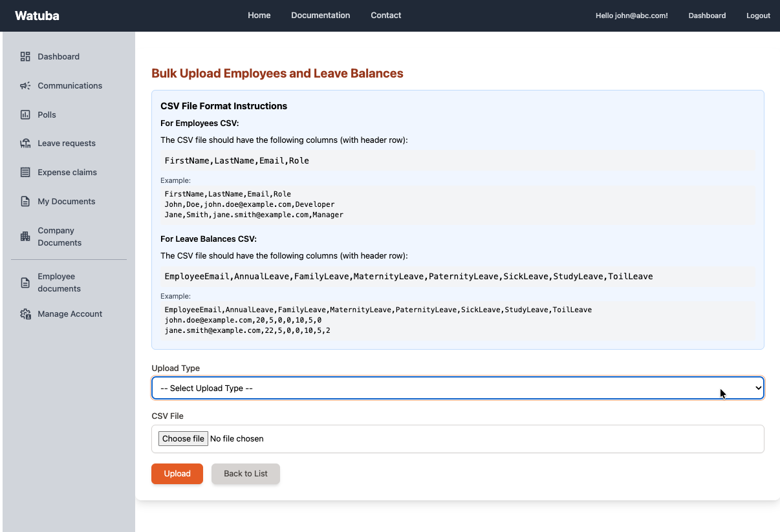Click the Employee documents file icon

click(x=25, y=282)
